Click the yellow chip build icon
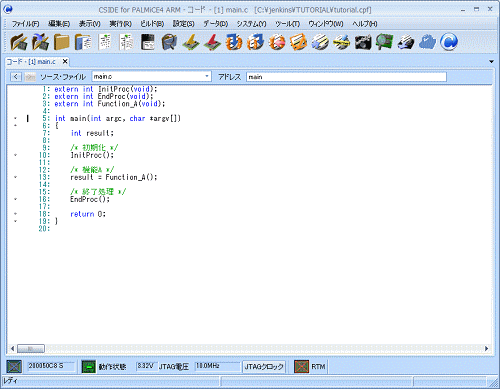The height and width of the screenshot is (389, 500). click(x=191, y=42)
